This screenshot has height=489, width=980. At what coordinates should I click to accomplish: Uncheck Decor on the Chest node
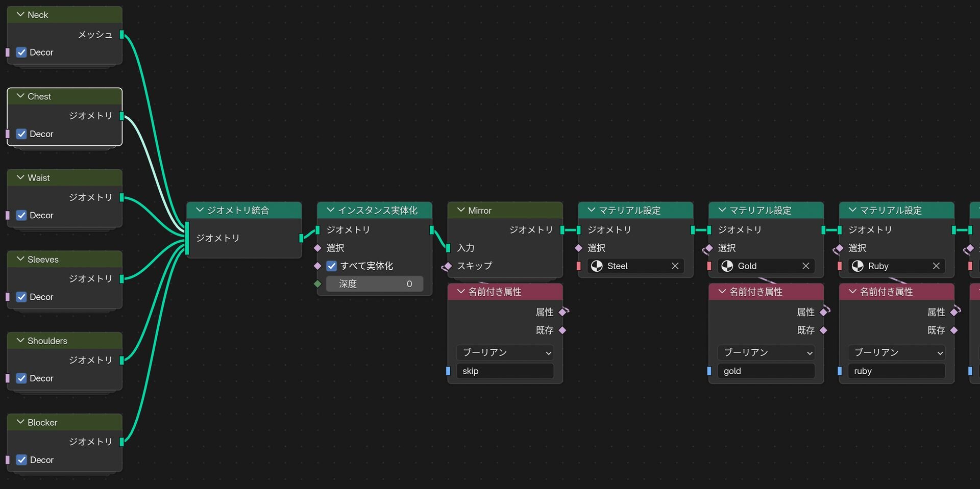[x=21, y=134]
